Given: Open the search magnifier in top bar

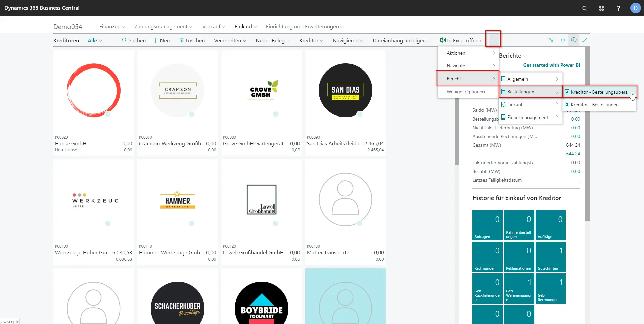Looking at the screenshot, I should tap(585, 8).
